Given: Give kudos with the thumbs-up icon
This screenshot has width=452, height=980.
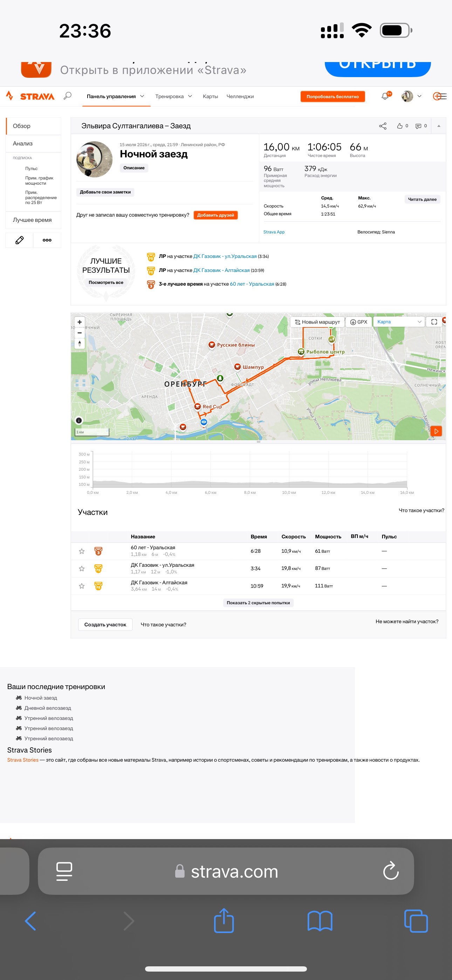Looking at the screenshot, I should coord(400,126).
